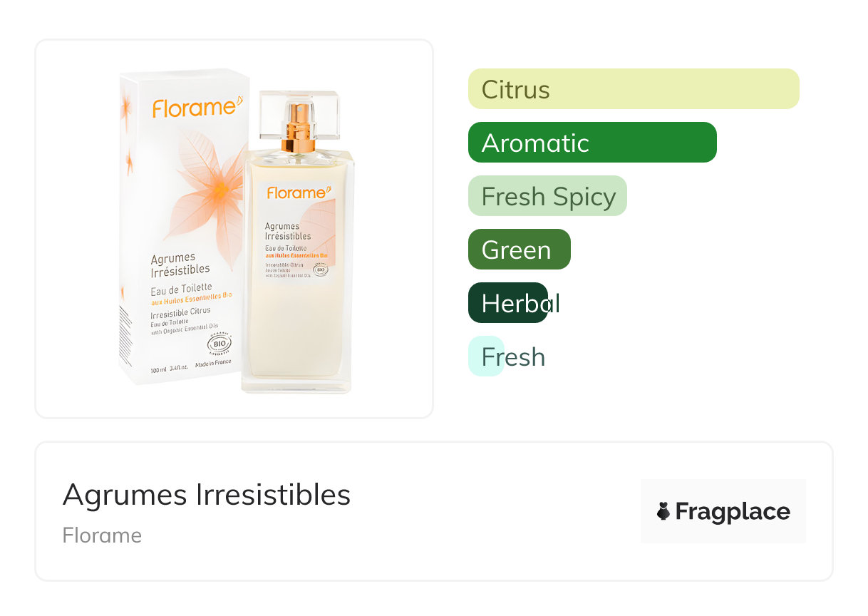Click the light Fresh accord bar
Screen dimensions: 868x616
[486, 356]
